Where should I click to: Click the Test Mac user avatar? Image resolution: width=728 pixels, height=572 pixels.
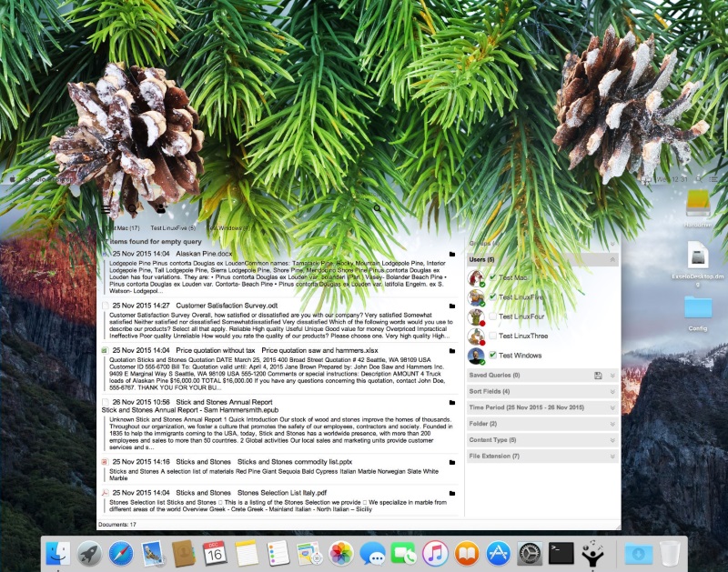click(x=476, y=278)
